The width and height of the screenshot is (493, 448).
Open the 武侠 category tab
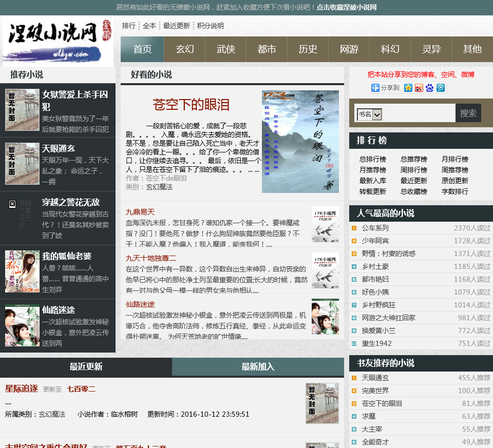(226, 49)
